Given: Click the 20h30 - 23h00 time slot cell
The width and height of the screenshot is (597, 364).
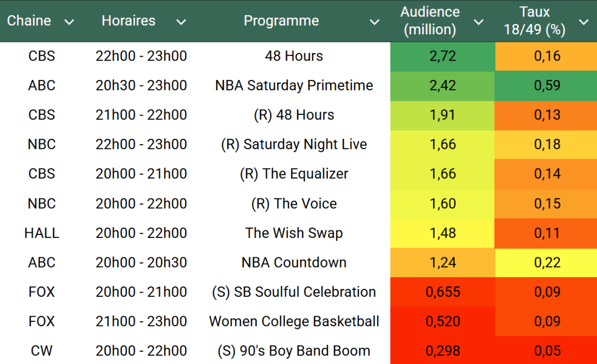Looking at the screenshot, I should click(141, 85).
